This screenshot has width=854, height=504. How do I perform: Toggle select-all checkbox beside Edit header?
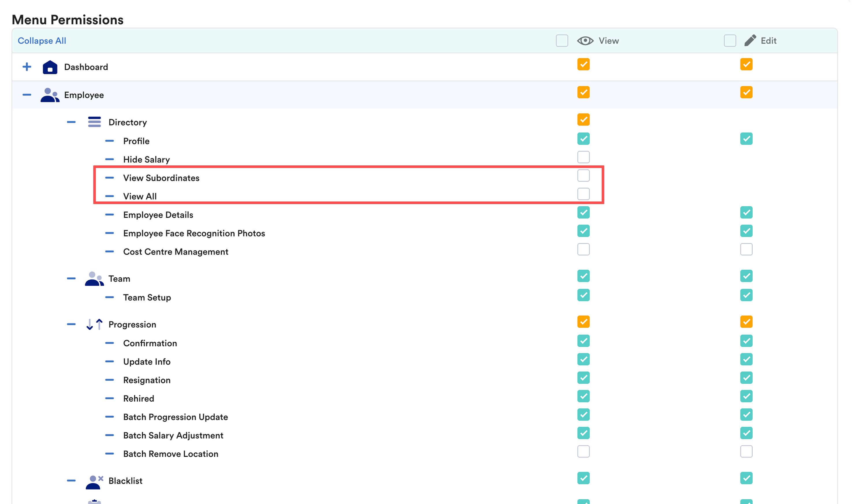coord(730,41)
